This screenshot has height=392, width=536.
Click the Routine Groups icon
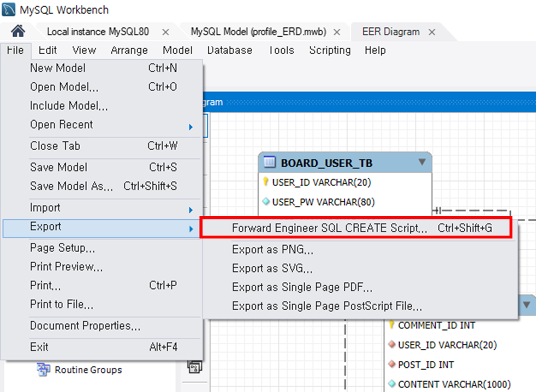[x=43, y=370]
